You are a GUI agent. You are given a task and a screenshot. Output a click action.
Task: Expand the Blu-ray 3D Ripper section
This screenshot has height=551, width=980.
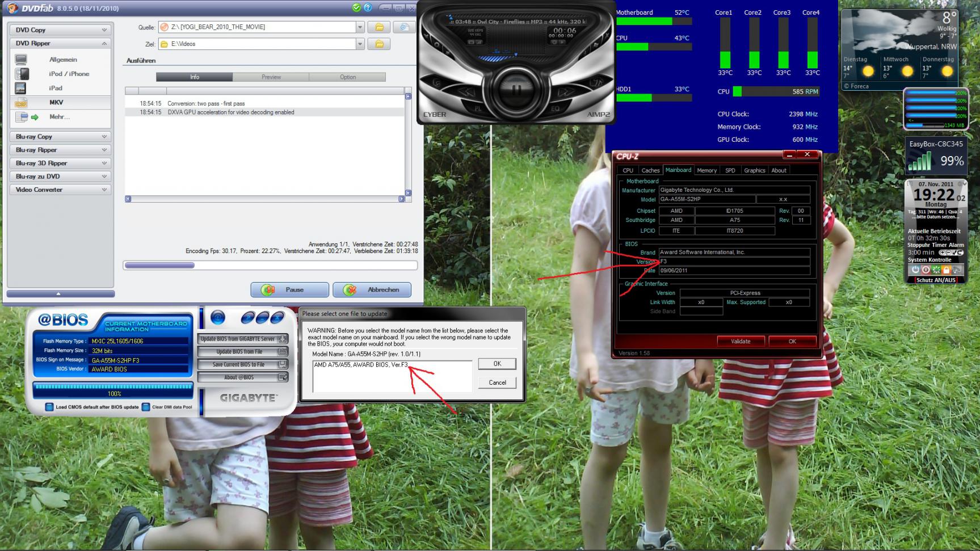(61, 163)
